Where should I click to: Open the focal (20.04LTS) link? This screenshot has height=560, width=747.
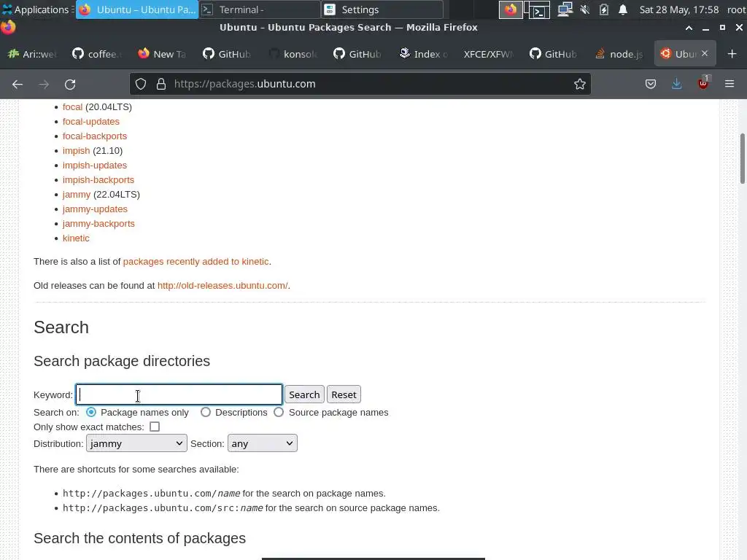click(x=72, y=107)
